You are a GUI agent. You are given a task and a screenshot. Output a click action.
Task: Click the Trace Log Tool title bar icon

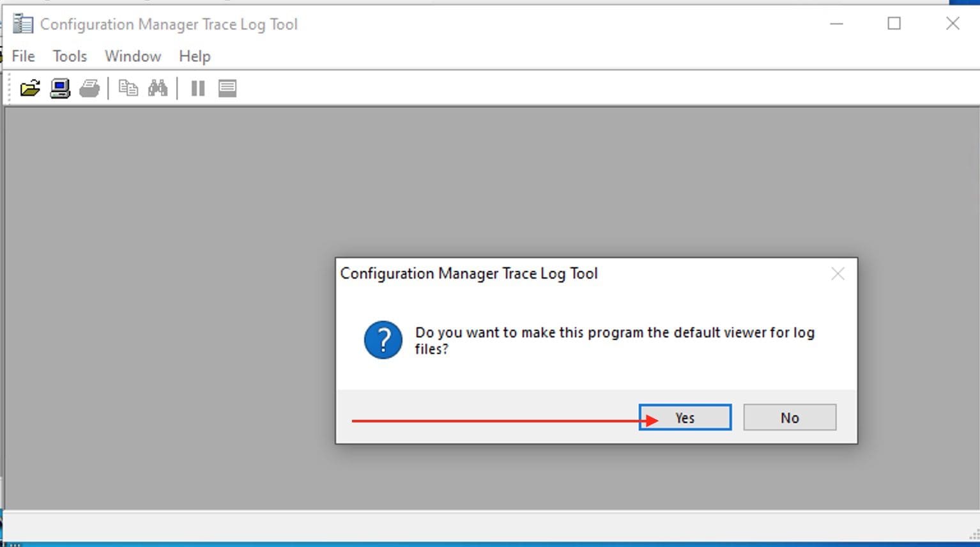coord(23,24)
